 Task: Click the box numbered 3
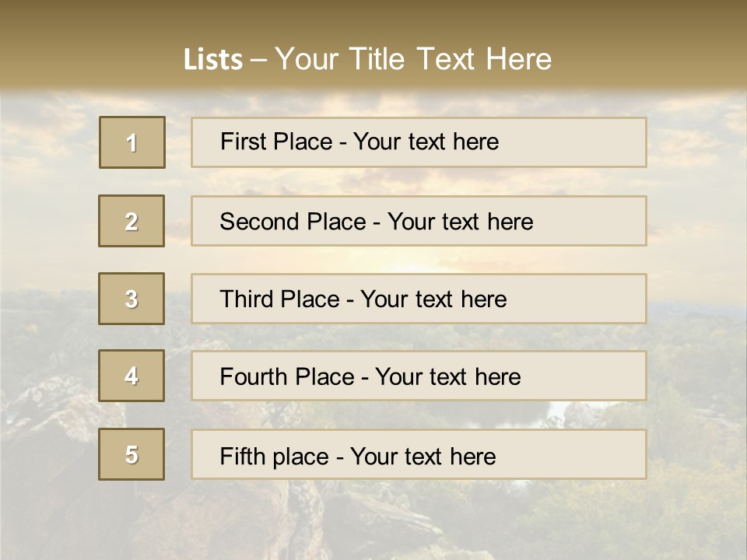tap(132, 299)
